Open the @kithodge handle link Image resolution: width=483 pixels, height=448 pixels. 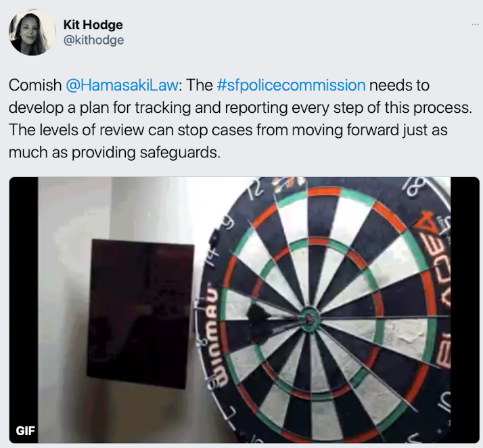93,40
